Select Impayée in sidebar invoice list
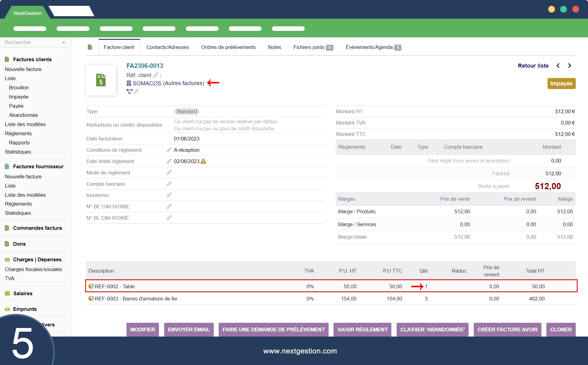This screenshot has width=588, height=365. click(19, 97)
